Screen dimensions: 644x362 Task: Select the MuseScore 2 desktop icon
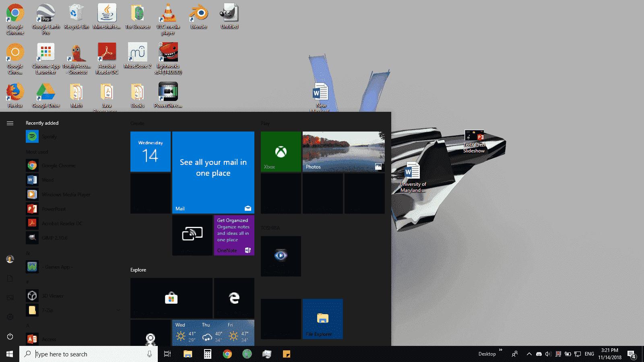point(138,56)
